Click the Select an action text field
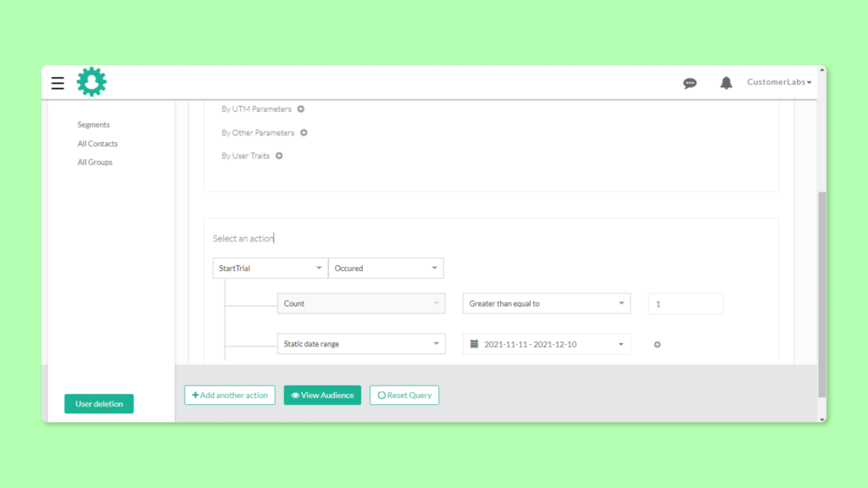 [x=243, y=238]
